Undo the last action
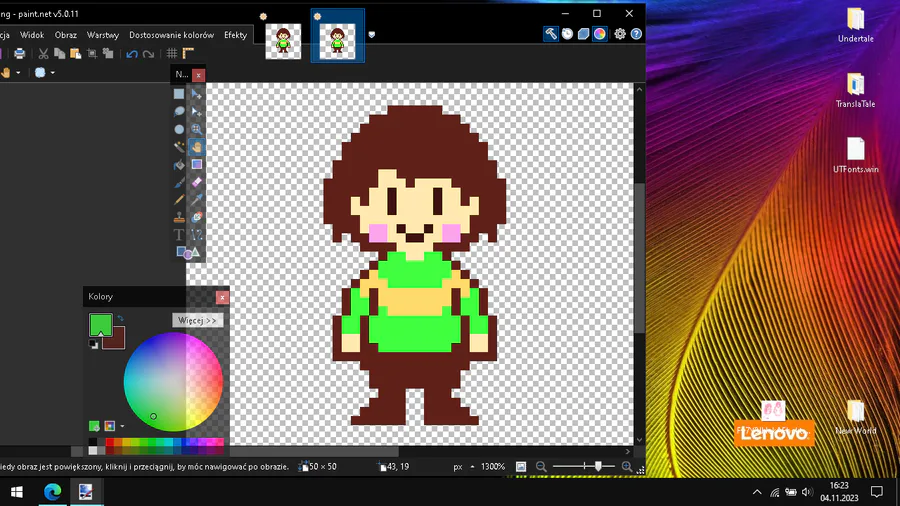900x506 pixels. point(132,54)
